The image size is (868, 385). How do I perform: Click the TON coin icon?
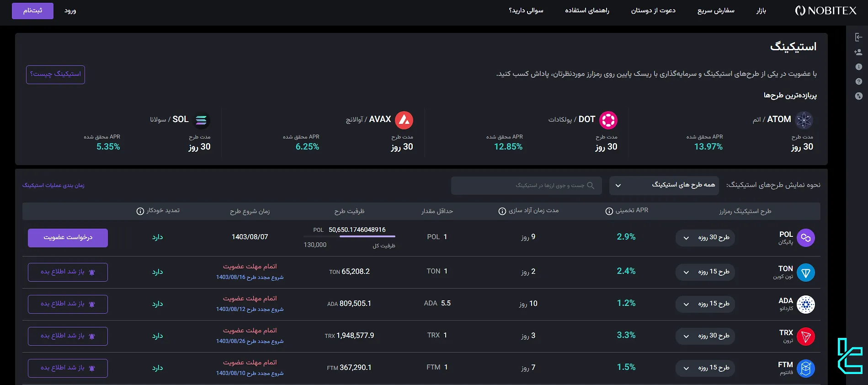click(x=806, y=273)
